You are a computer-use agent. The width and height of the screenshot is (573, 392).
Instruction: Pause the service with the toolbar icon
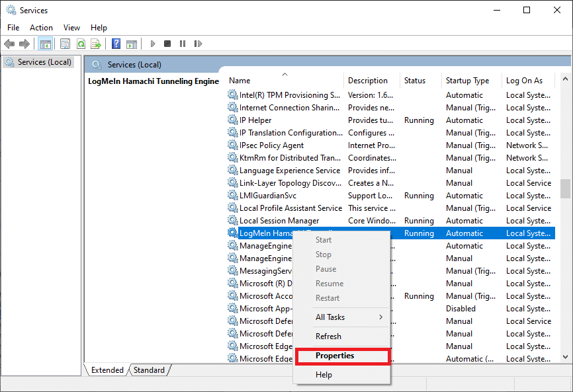coord(182,44)
